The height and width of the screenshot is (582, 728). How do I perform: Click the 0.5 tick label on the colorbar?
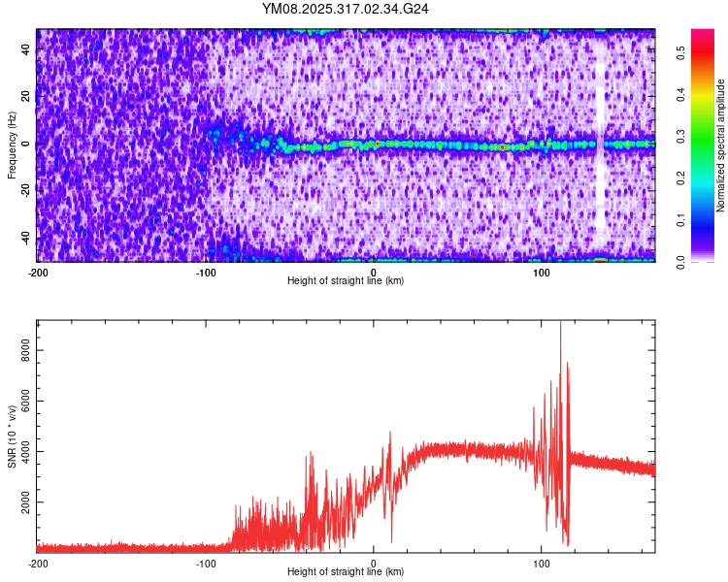[x=680, y=52]
